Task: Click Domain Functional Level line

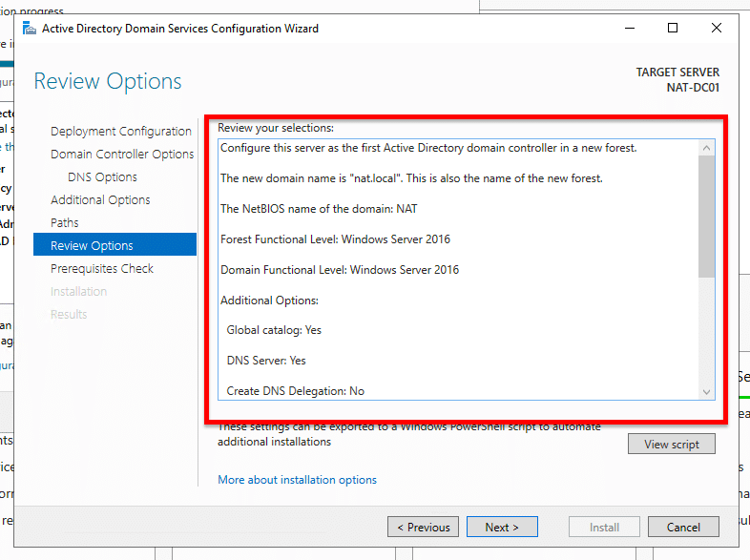Action: coord(340,270)
